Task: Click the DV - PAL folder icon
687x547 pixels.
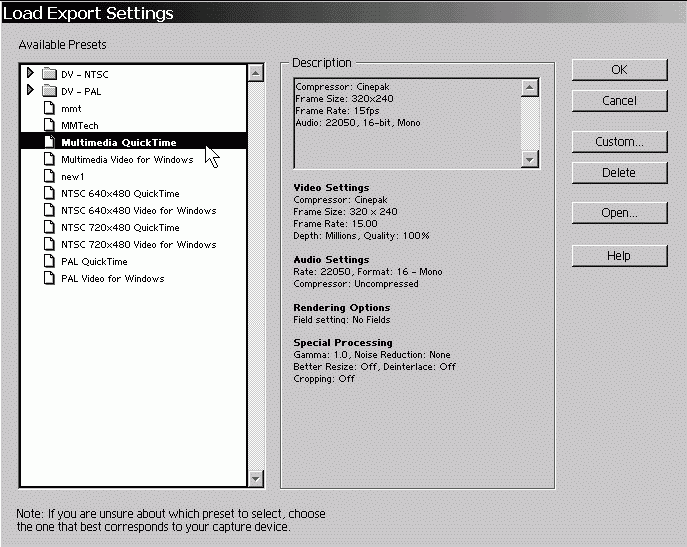Action: pyautogui.click(x=49, y=91)
